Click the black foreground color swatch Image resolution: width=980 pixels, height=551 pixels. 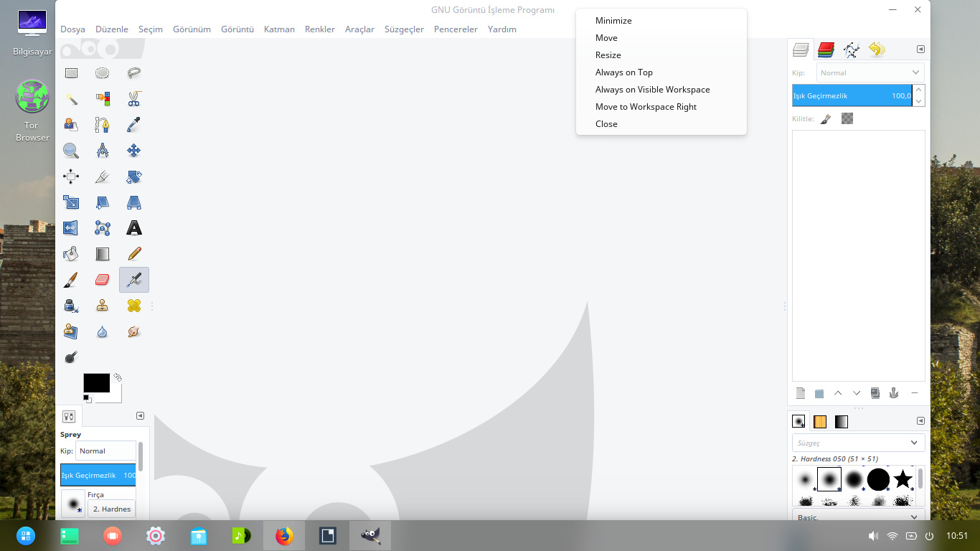point(96,383)
